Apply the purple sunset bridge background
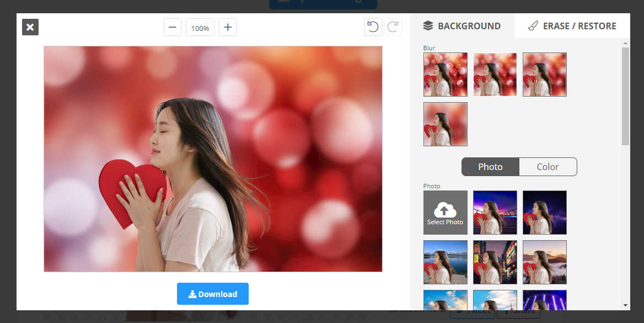The width and height of the screenshot is (644, 323). pos(495,213)
